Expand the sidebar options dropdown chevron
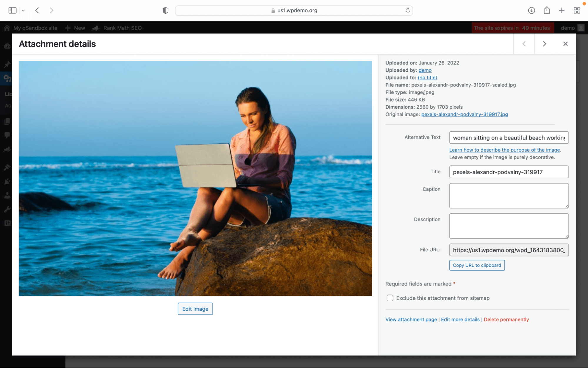Image resolution: width=588 pixels, height=368 pixels. click(x=23, y=10)
